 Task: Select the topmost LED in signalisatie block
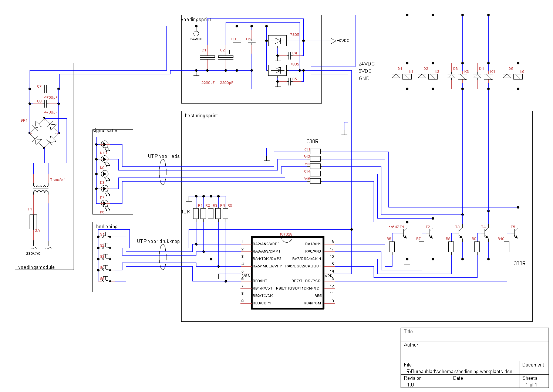105,144
